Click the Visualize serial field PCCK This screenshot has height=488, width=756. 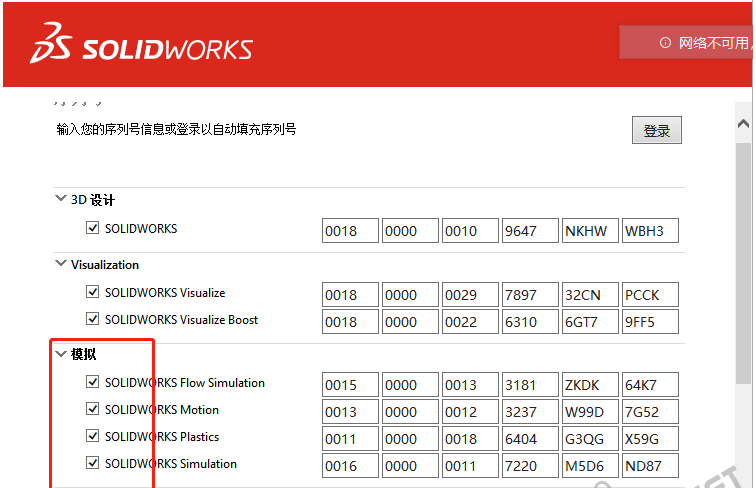[x=650, y=295]
